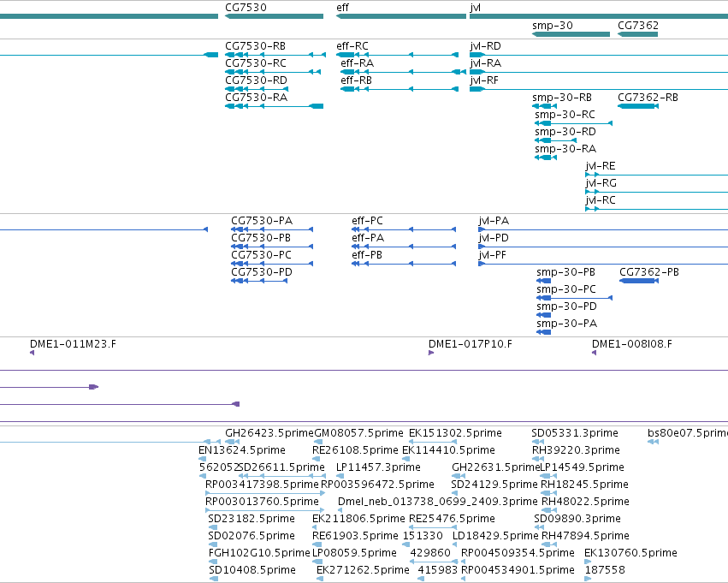Select transcript jvl-RD
728x583 pixels.
(599, 55)
